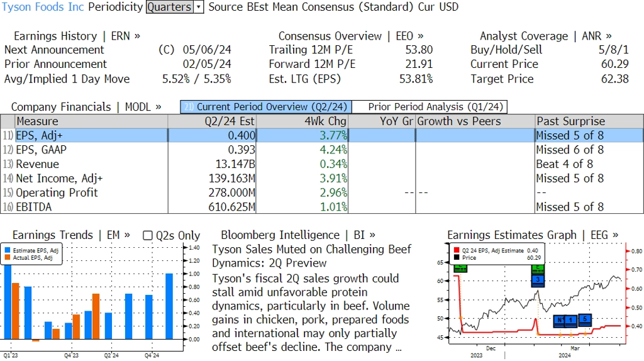Click the Past Surprise column header
Screen dimensions: 644x361
[589, 121]
